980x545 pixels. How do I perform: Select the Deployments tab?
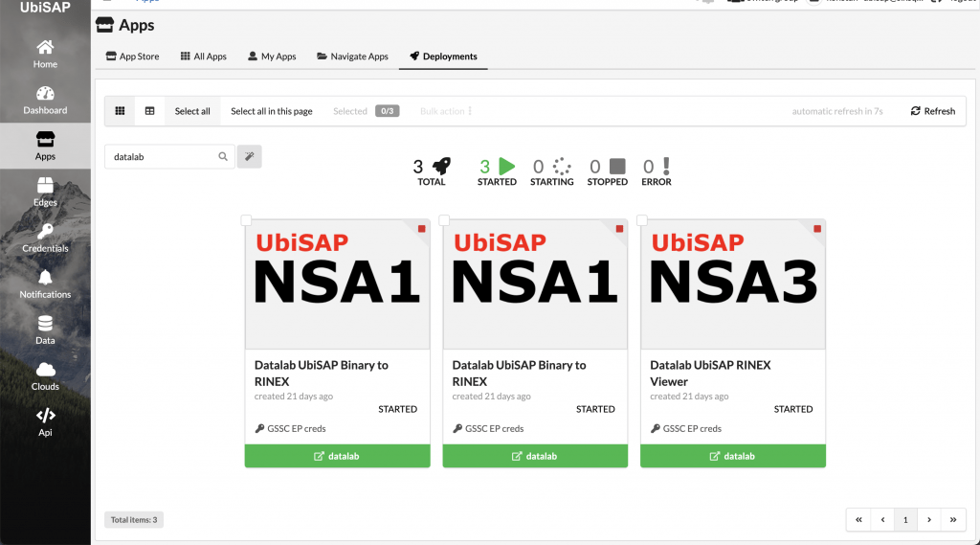(443, 57)
